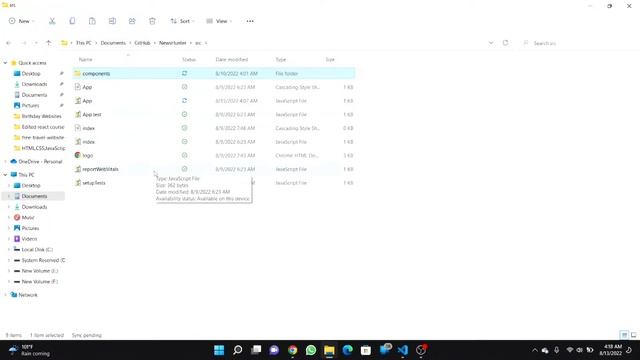The height and width of the screenshot is (360, 640).
Task: Select App Cascading Style Sheet file
Action: coord(214,87)
